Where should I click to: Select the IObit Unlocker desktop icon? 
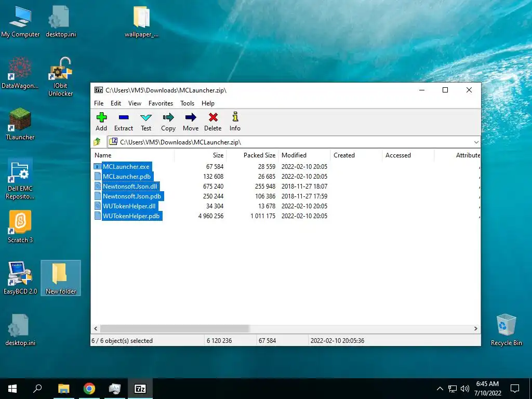tap(60, 77)
